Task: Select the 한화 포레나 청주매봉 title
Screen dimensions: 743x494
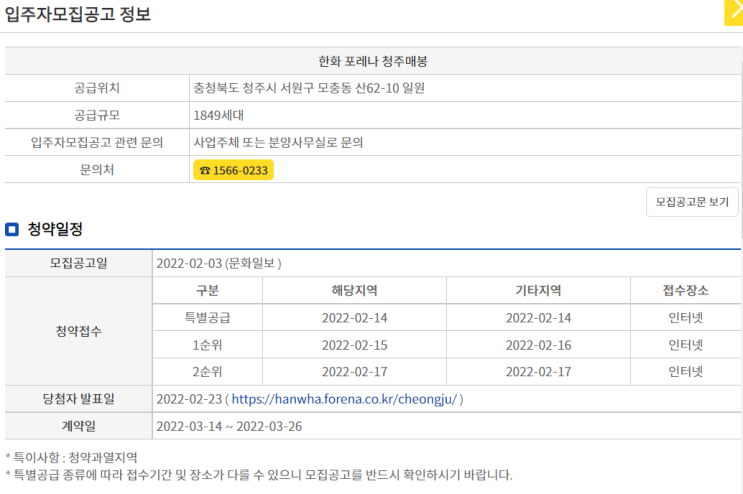Action: [x=373, y=61]
